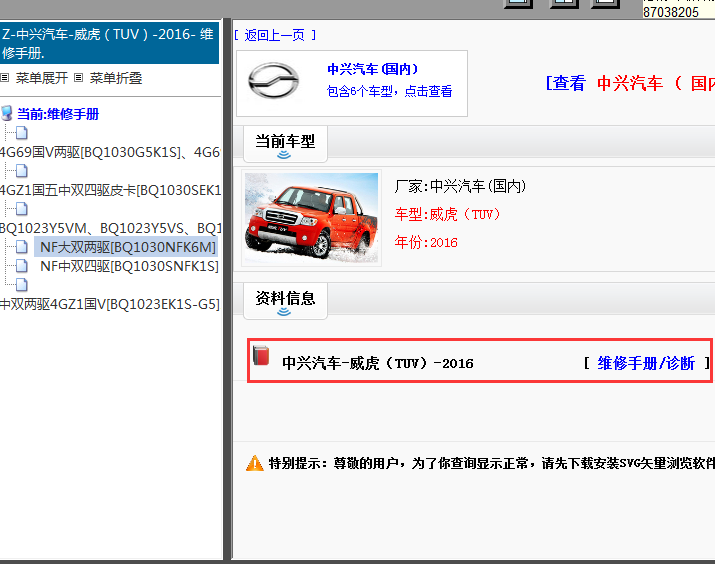Select 4GZ1国五中双四驱皮卡 tree item
This screenshot has height=564, width=715.
(110, 190)
